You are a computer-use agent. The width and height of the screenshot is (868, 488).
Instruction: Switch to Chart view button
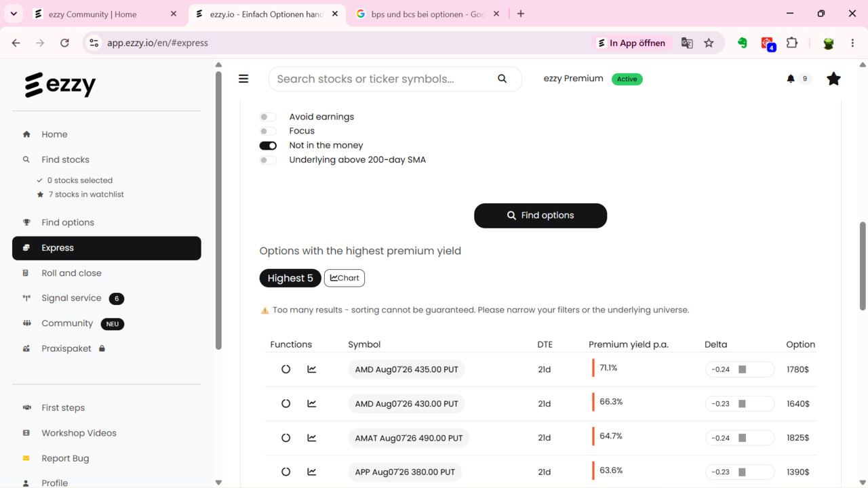tap(344, 278)
